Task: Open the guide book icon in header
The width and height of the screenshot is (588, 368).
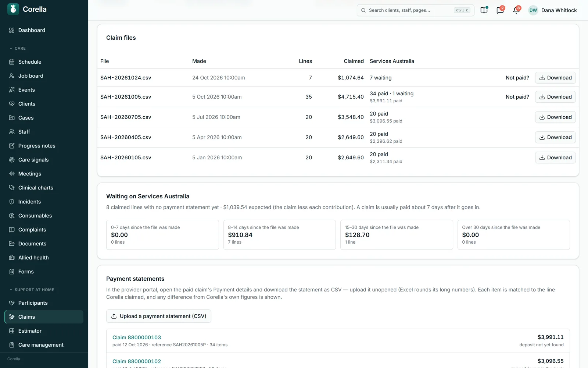Action: click(484, 10)
